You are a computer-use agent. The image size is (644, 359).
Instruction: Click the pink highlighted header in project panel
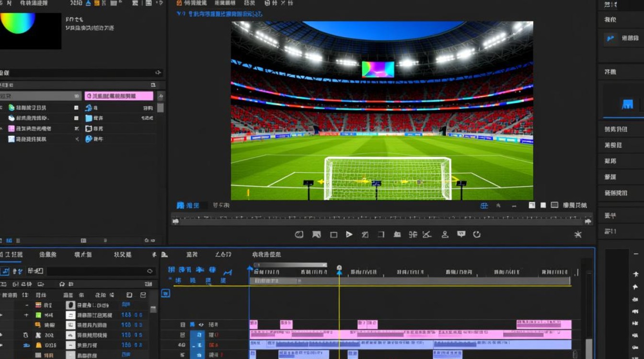click(x=119, y=96)
